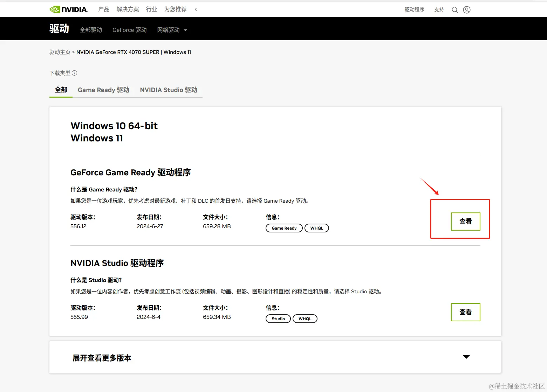Image resolution: width=547 pixels, height=392 pixels.
Task: Click release date 2024-6-4
Action: [149, 317]
